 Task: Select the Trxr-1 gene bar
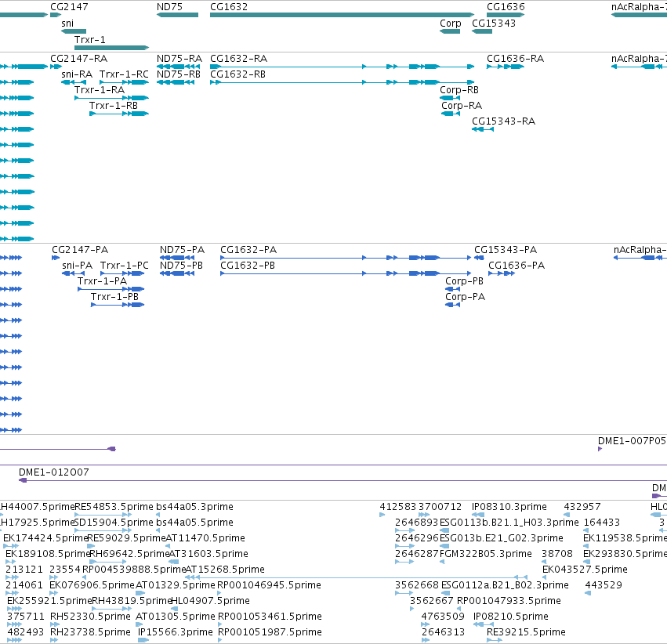111,48
